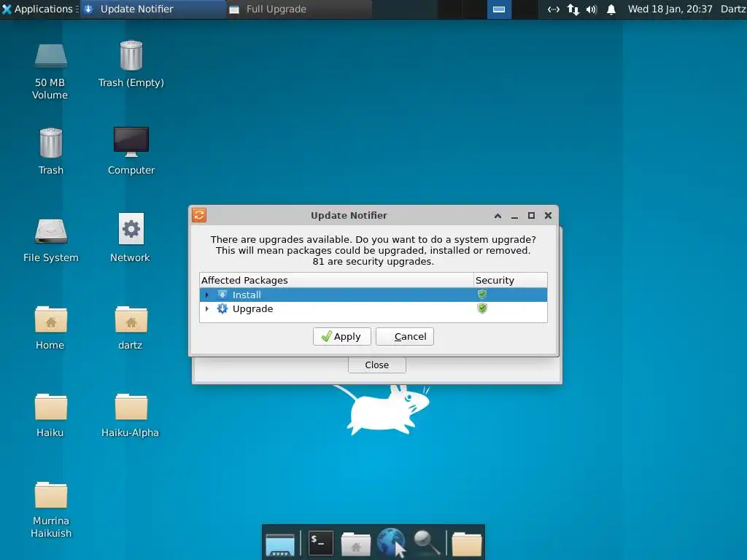Maximize the Update Notifier window
This screenshot has width=747, height=560.
[531, 216]
